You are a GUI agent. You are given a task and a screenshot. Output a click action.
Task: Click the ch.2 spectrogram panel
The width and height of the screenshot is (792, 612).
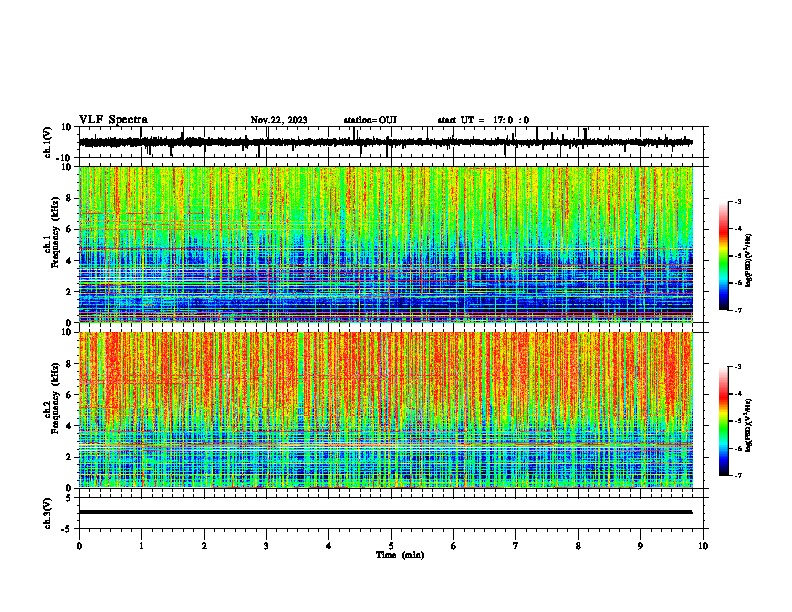pyautogui.click(x=386, y=410)
